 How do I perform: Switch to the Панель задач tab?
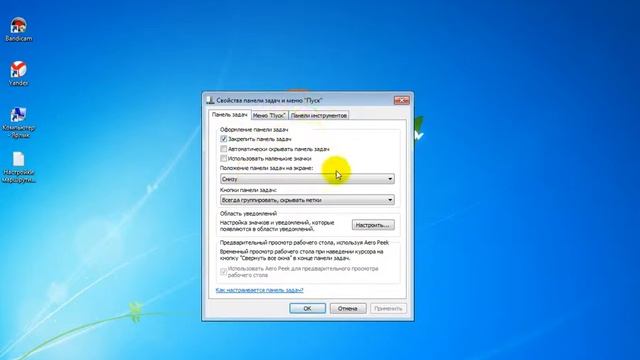[229, 115]
